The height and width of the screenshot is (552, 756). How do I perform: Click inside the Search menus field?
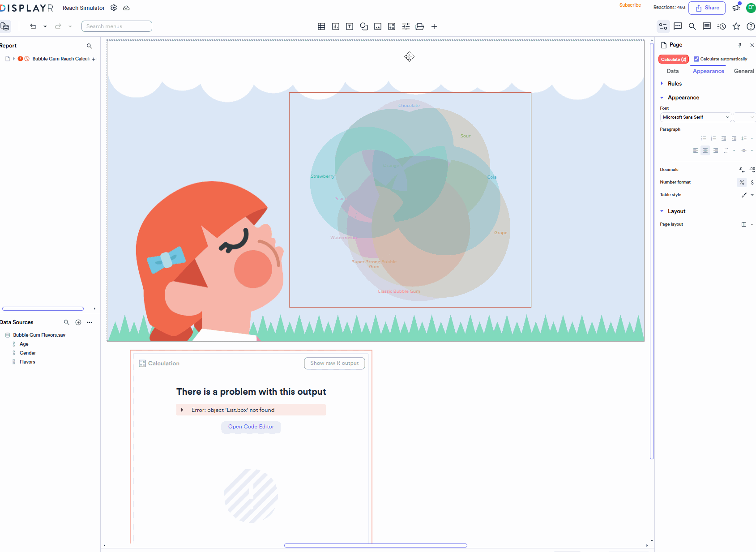tap(116, 26)
